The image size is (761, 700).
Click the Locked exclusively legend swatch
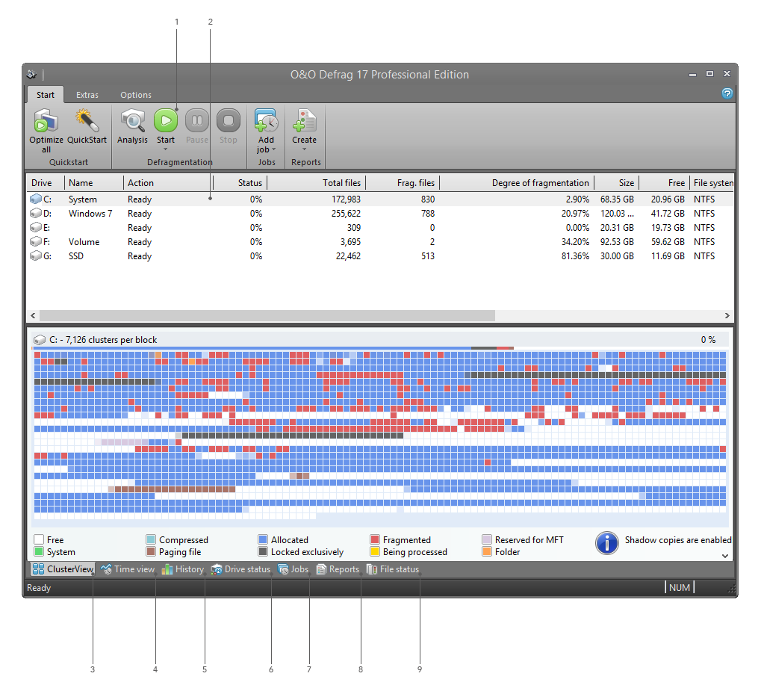[x=263, y=551]
